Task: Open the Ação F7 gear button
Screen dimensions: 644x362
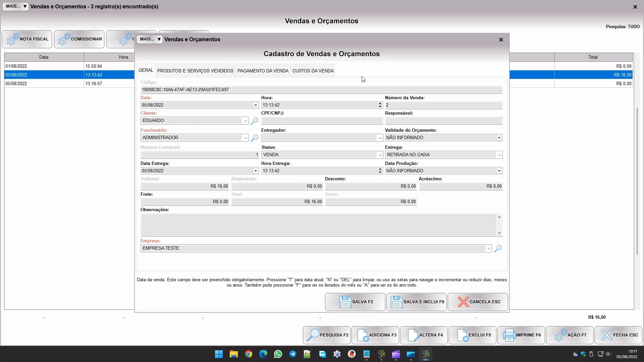Action: tap(570, 335)
